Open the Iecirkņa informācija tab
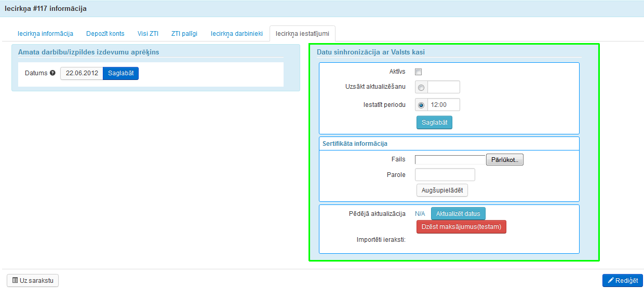The height and width of the screenshot is (288, 644). point(45,34)
